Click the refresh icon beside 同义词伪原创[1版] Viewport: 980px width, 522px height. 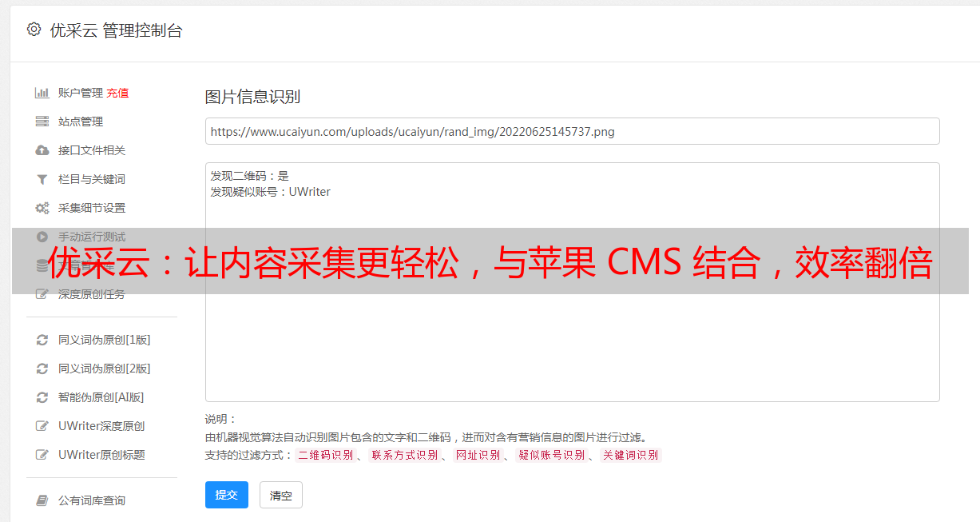42,340
